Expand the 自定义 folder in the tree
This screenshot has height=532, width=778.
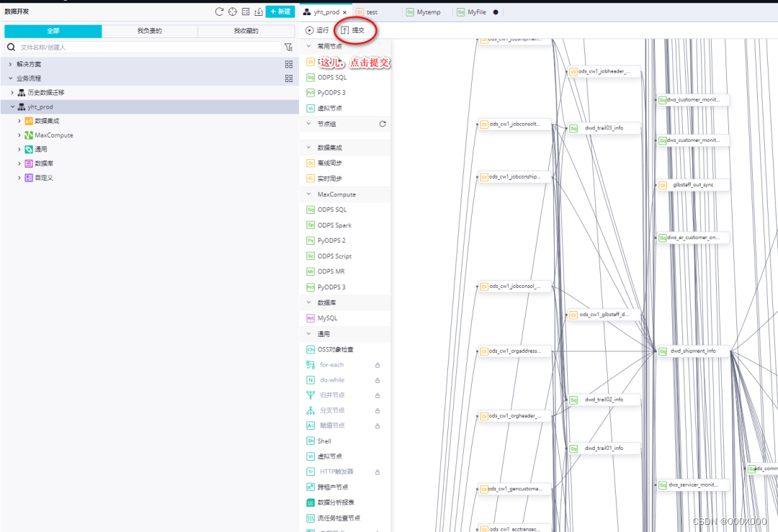19,178
